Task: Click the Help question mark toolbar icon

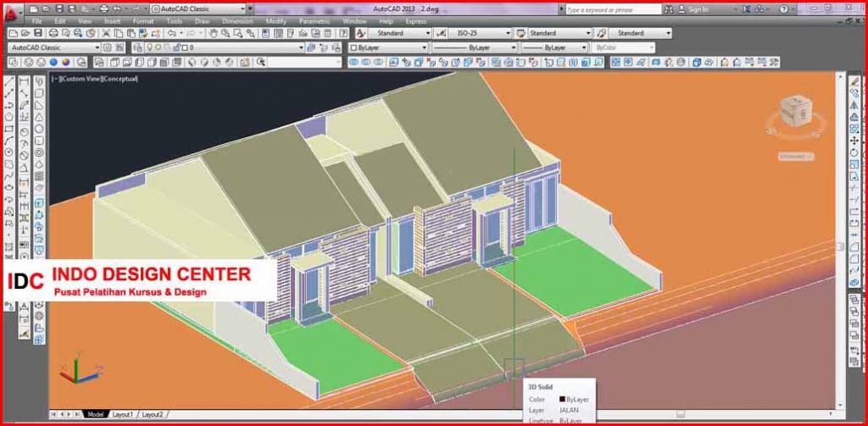Action: (x=343, y=33)
